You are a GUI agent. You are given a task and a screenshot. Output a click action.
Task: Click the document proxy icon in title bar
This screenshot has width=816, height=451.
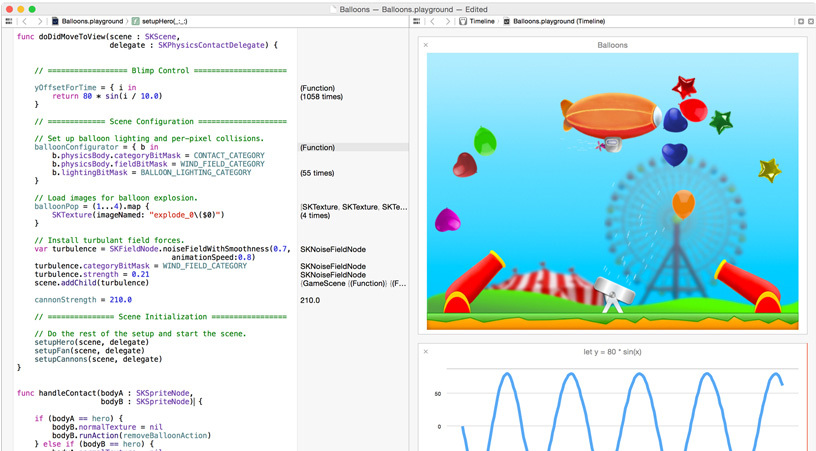[335, 9]
